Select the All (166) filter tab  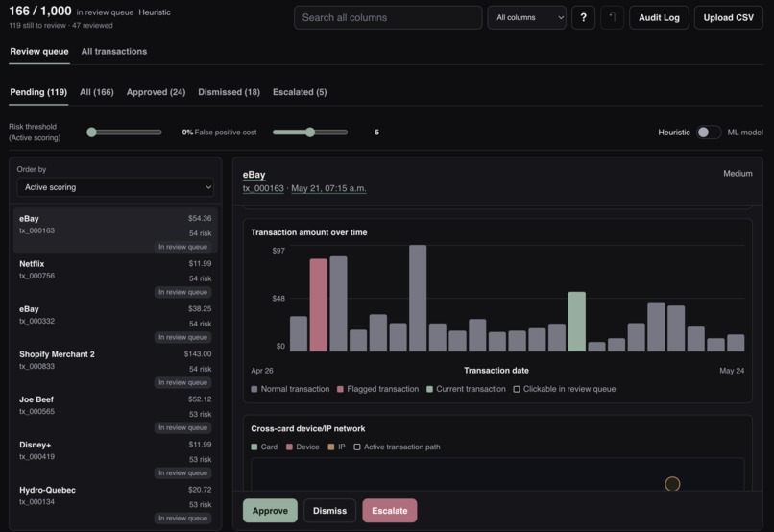pyautogui.click(x=97, y=92)
